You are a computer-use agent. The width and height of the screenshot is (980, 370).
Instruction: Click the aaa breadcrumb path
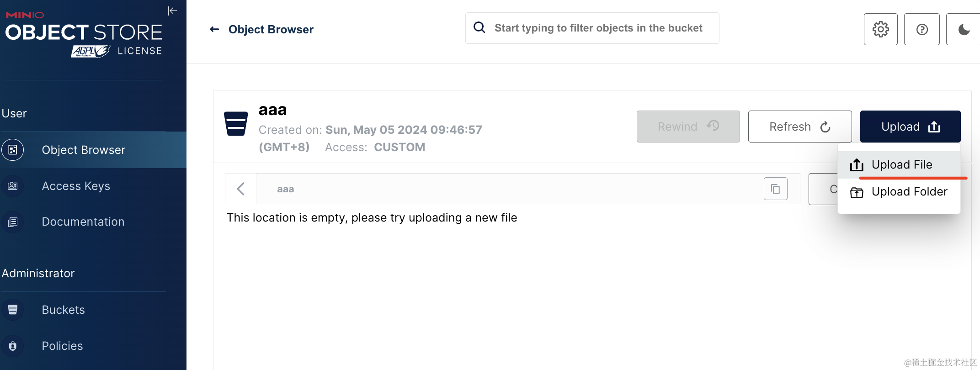pos(285,189)
